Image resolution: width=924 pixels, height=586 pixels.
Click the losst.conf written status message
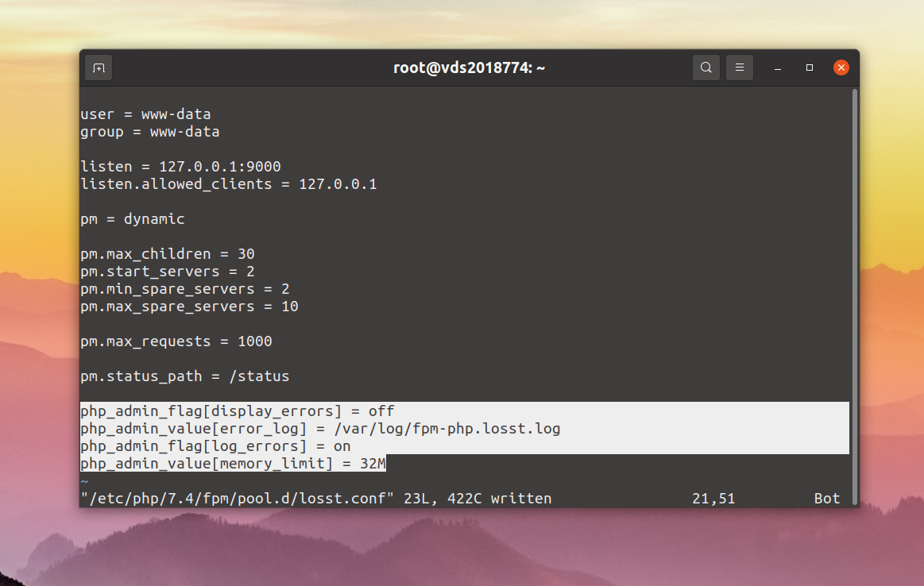(x=316, y=499)
